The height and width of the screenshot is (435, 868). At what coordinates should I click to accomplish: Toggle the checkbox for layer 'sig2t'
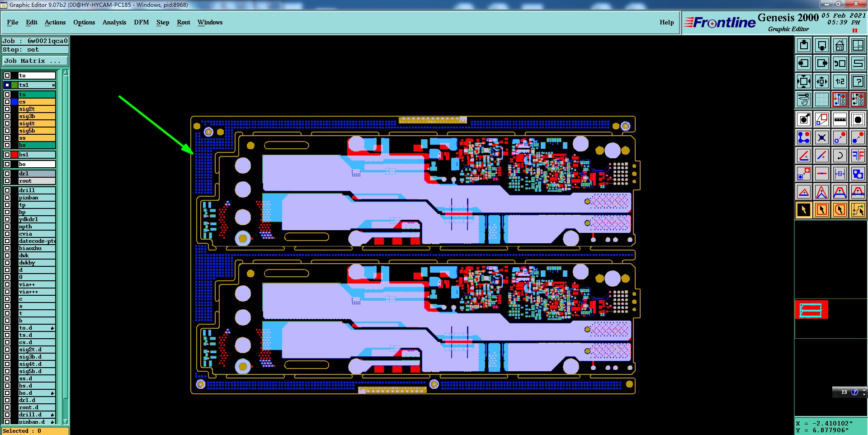tap(7, 109)
